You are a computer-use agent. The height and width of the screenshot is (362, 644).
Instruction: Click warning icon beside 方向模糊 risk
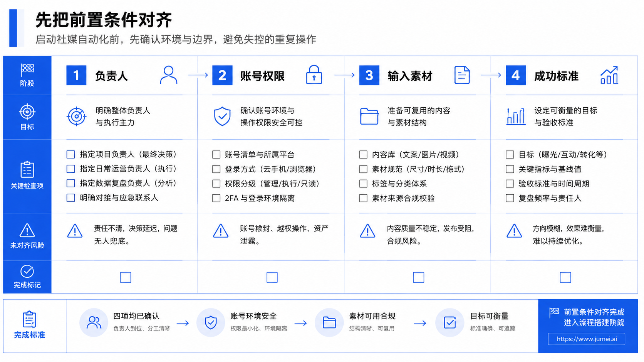(x=514, y=231)
